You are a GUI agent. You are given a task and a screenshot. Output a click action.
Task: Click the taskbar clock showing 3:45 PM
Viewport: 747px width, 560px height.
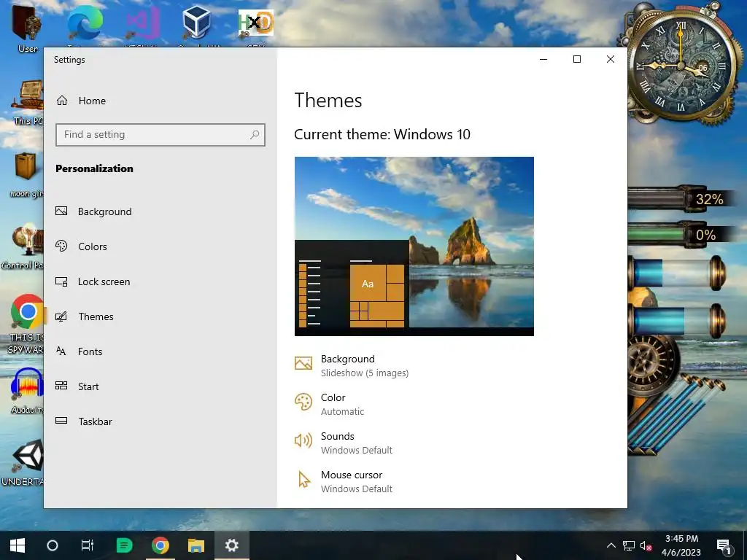pyautogui.click(x=681, y=545)
